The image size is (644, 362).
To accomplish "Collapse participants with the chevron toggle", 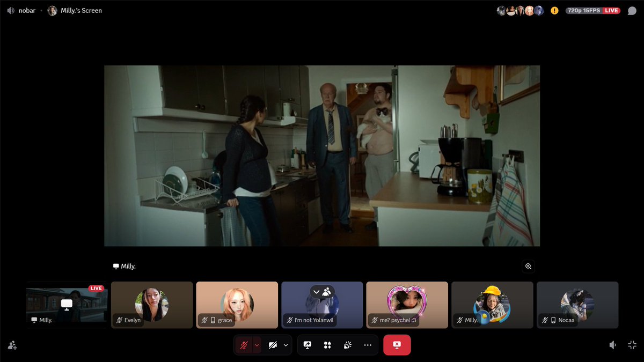I will pos(322,292).
